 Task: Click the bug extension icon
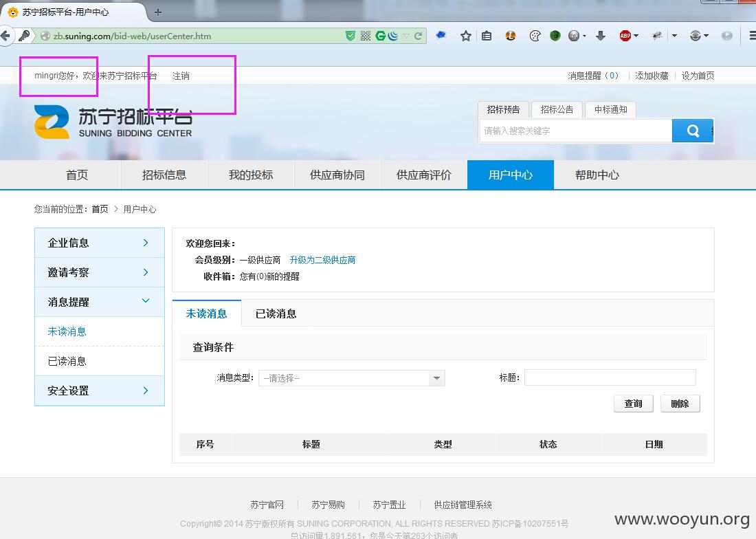pos(656,36)
